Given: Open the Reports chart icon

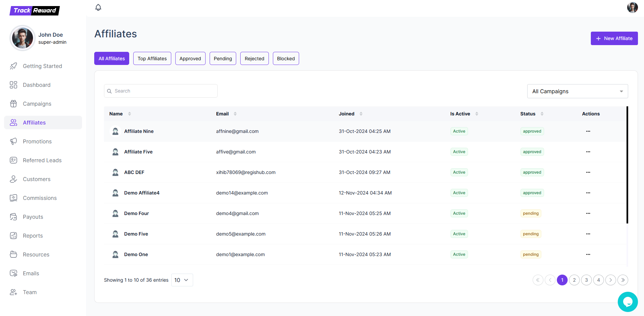Looking at the screenshot, I should coord(13,236).
